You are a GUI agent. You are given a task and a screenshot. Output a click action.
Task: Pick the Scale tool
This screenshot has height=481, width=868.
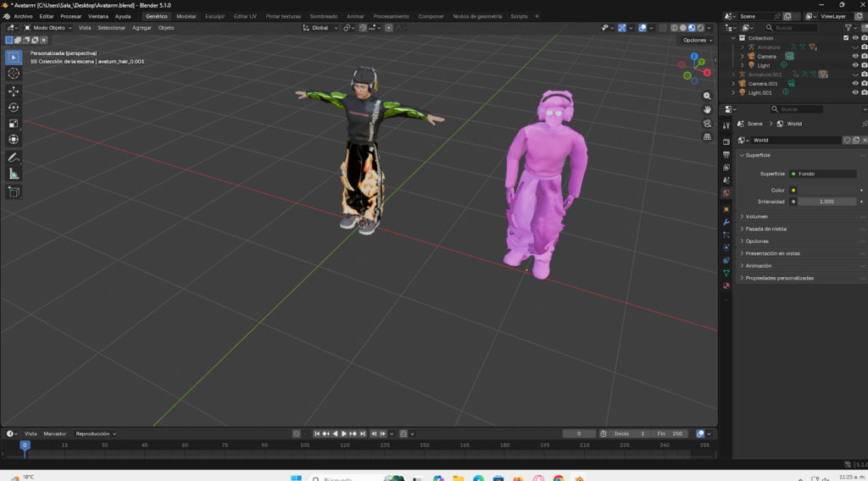(14, 124)
